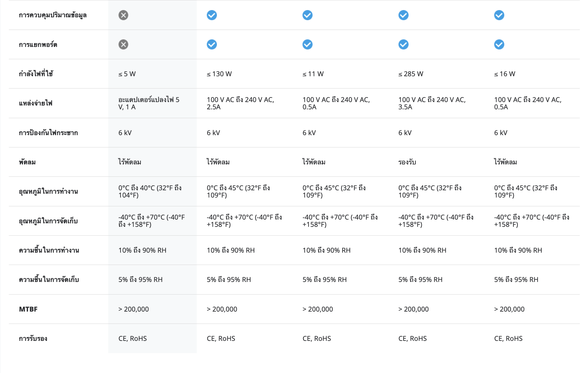The height and width of the screenshot is (373, 588).
Task: Click the 'อะแดปเตอร์แปลงไฟ 5 V, 1 A' cell
Action: tap(149, 103)
